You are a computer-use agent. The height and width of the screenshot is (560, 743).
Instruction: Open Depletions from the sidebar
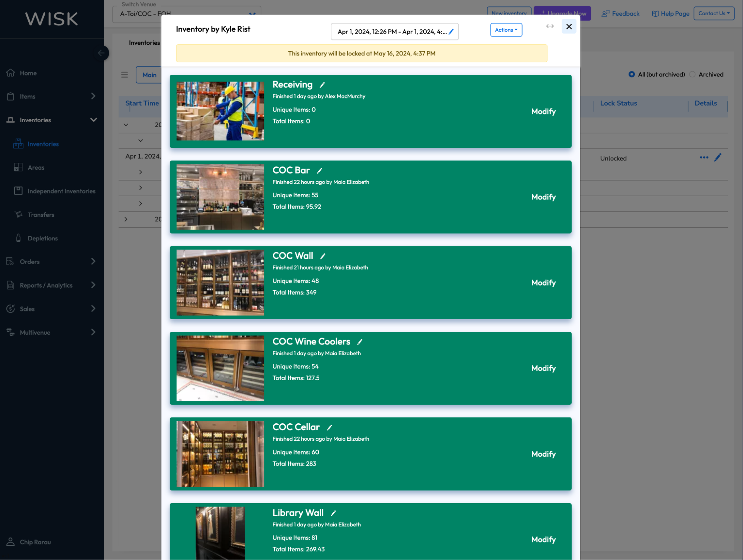point(42,238)
